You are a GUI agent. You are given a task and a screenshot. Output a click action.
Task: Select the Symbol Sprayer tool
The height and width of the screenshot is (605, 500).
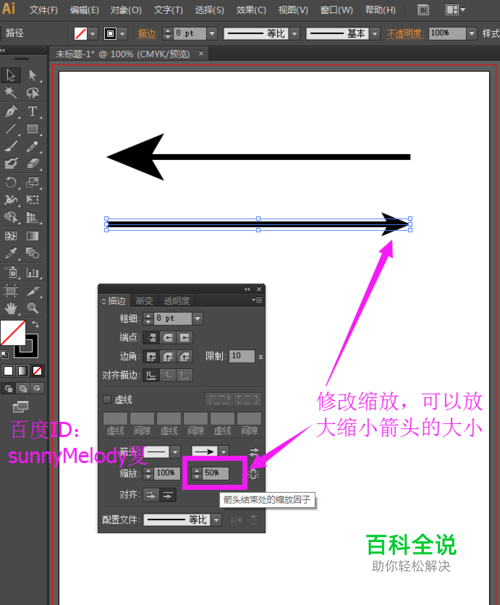[11, 272]
